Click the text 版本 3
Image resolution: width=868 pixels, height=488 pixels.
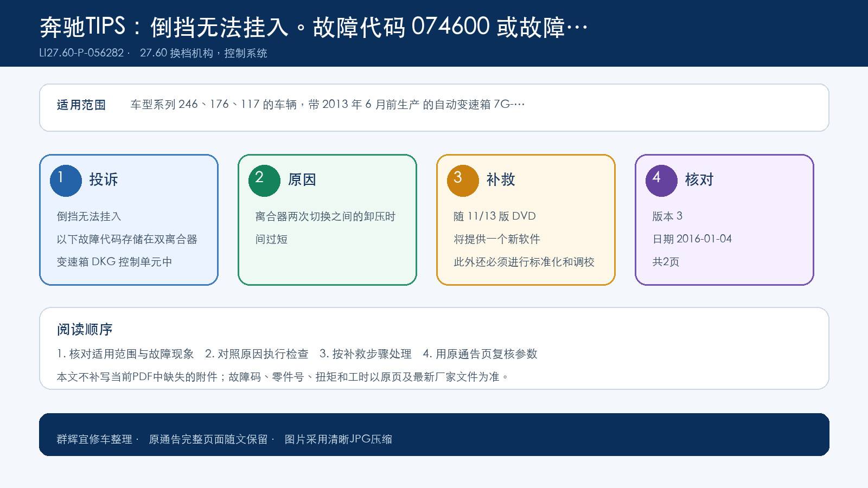click(x=667, y=216)
